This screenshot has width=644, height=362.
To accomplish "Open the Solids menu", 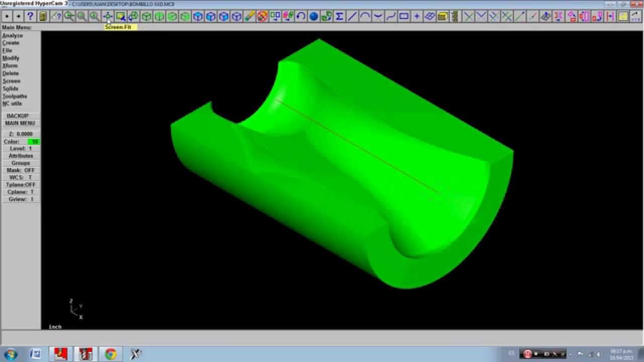I will [10, 88].
